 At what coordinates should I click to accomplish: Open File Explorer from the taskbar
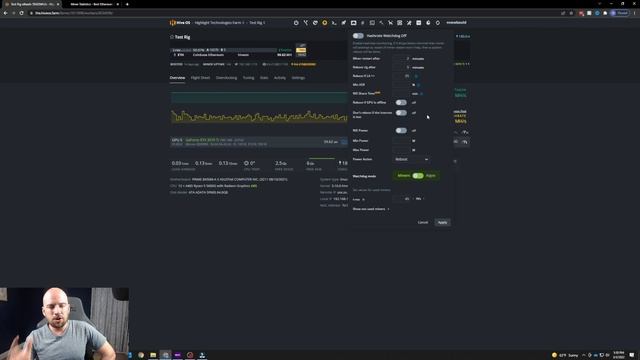[153, 355]
